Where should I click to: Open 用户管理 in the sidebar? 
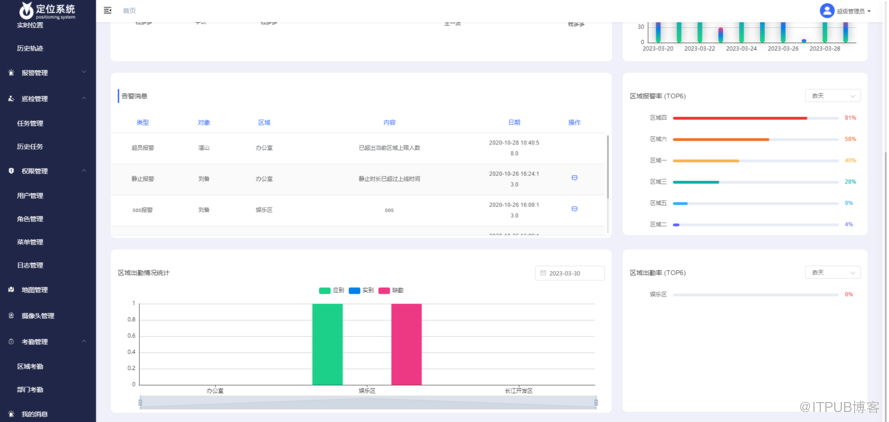click(x=30, y=196)
